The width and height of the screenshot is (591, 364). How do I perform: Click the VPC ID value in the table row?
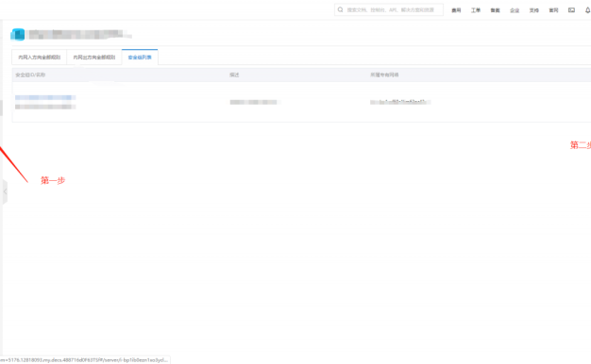(400, 102)
